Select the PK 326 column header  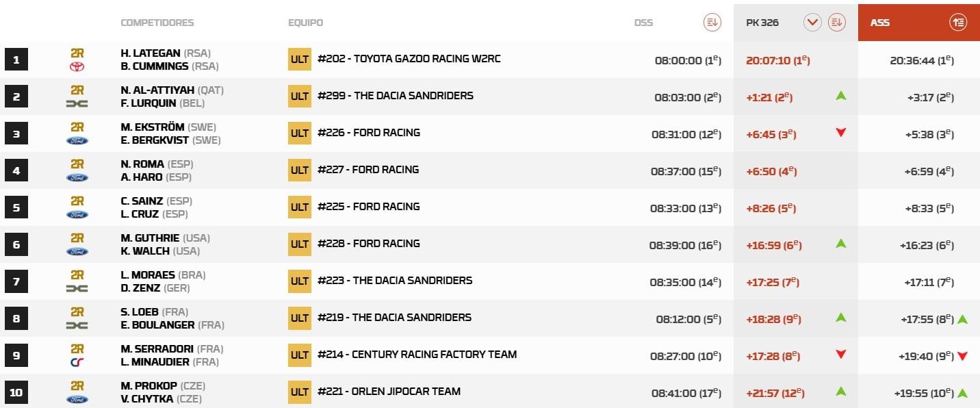tap(762, 23)
